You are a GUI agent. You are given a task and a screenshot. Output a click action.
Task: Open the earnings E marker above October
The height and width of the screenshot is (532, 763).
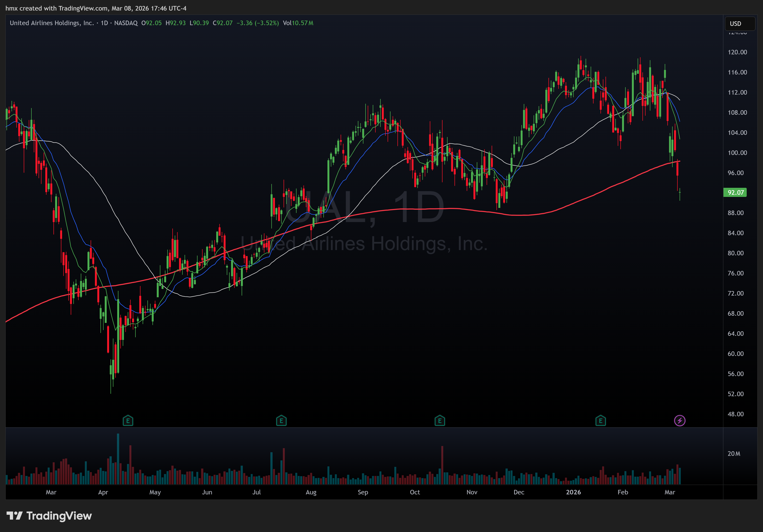[440, 421]
